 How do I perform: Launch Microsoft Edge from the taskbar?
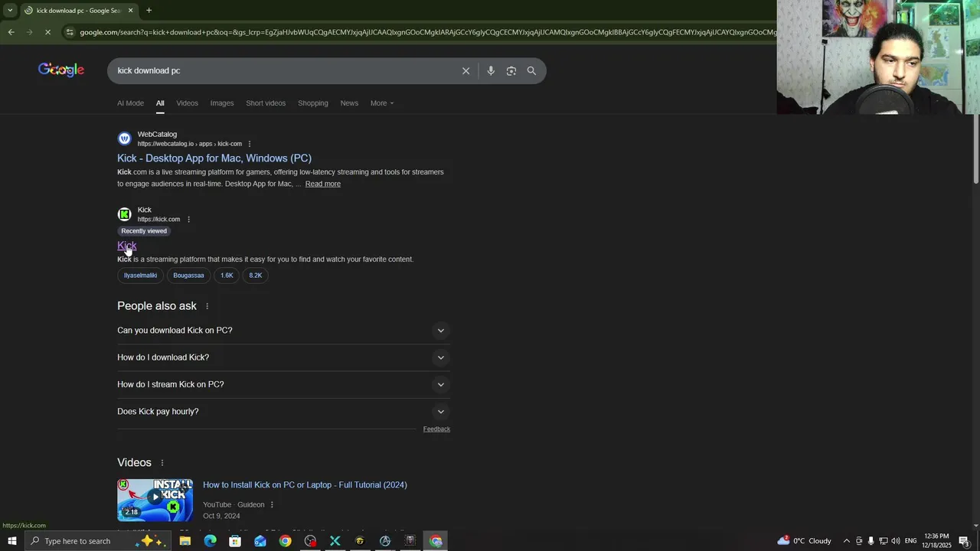[210, 541]
